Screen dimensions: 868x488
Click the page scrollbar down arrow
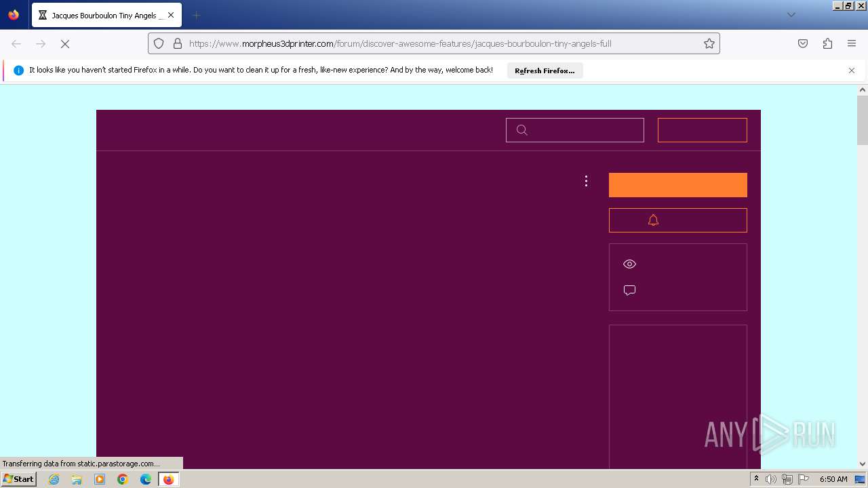(x=863, y=464)
